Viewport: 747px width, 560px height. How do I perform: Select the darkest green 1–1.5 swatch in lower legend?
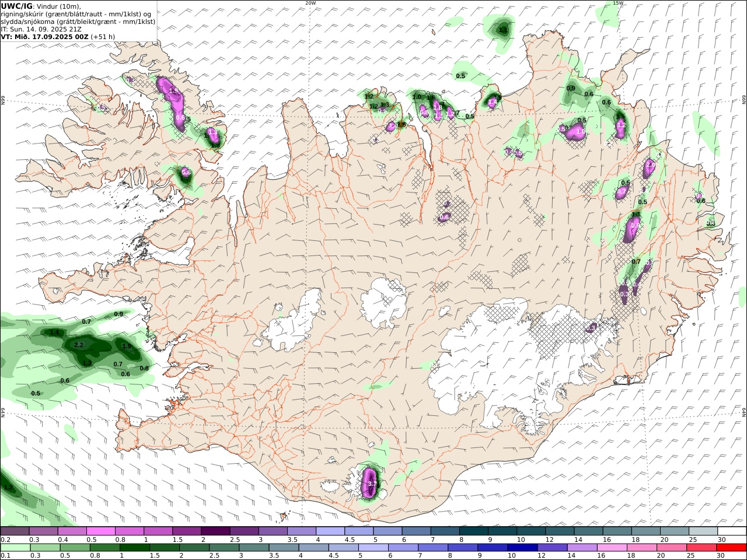click(135, 548)
